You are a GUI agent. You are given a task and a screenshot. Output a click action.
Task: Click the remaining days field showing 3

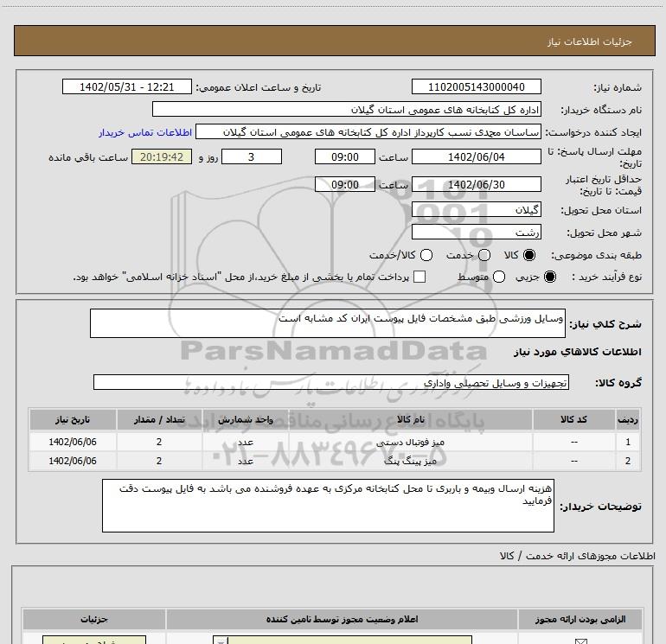point(252,157)
